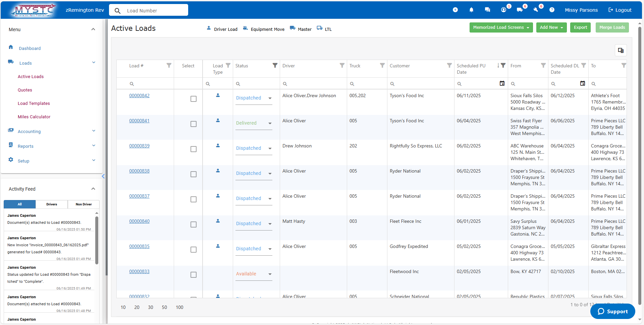Screen dimensions: 644x325
Task: Select the checkbox for load 00000833
Action: tap(194, 275)
